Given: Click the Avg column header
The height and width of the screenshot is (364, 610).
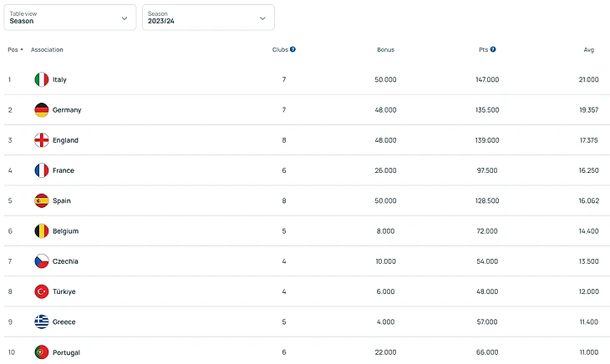Looking at the screenshot, I should coord(588,49).
